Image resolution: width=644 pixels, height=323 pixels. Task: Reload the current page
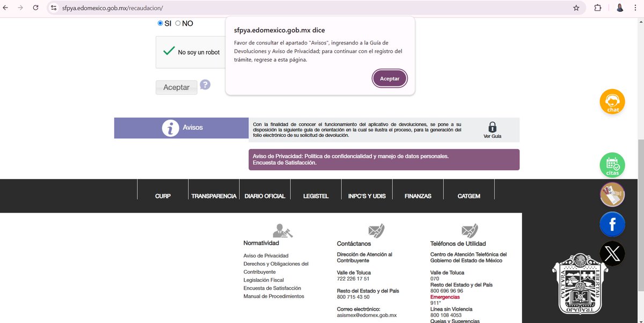coord(35,8)
